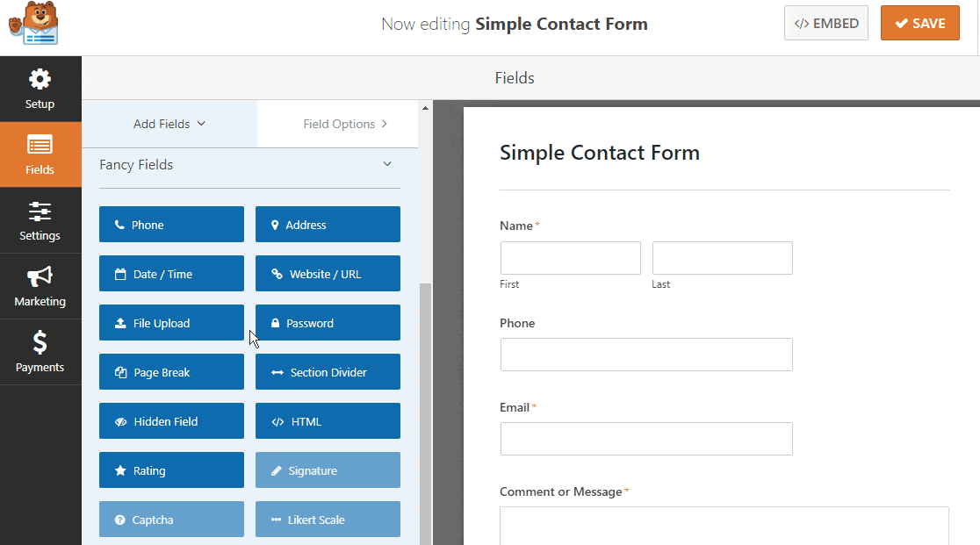The image size is (980, 545).
Task: Click the field panel scrollbar thumb
Action: pyautogui.click(x=426, y=412)
